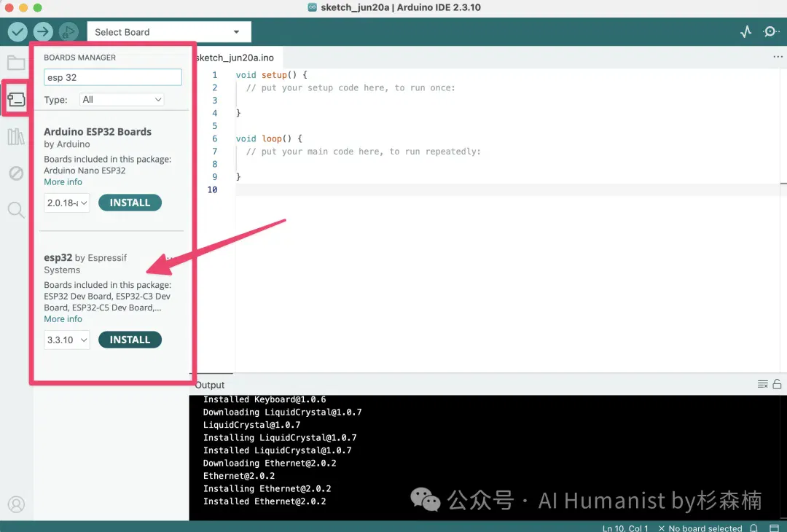The width and height of the screenshot is (787, 532).
Task: Toggle the Output scroll lock icon
Action: [x=777, y=385]
